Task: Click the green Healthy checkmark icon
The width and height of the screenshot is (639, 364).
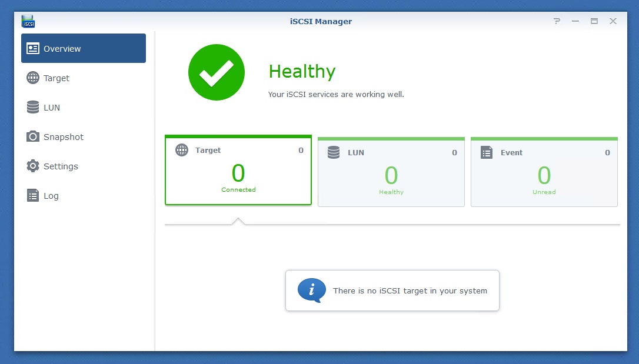Action: coord(216,72)
